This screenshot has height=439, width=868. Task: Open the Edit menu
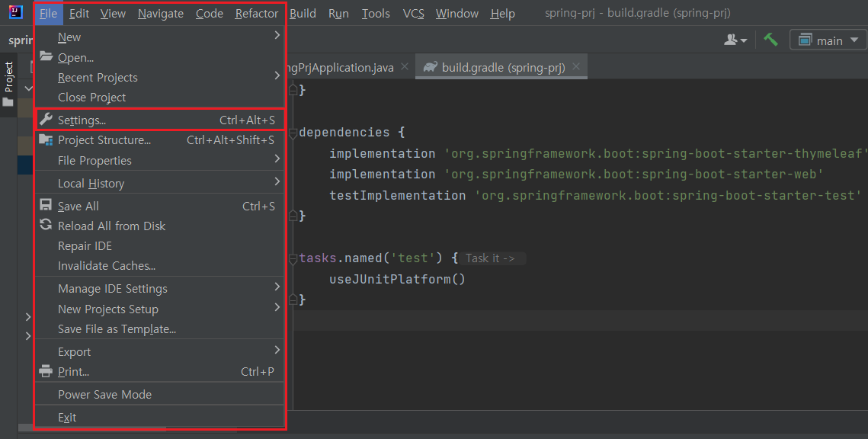click(79, 13)
